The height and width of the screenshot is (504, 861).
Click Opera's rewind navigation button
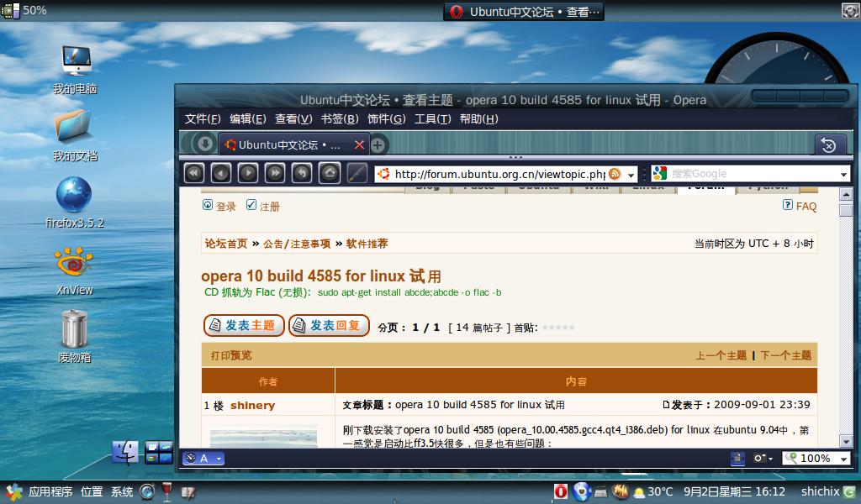click(194, 173)
